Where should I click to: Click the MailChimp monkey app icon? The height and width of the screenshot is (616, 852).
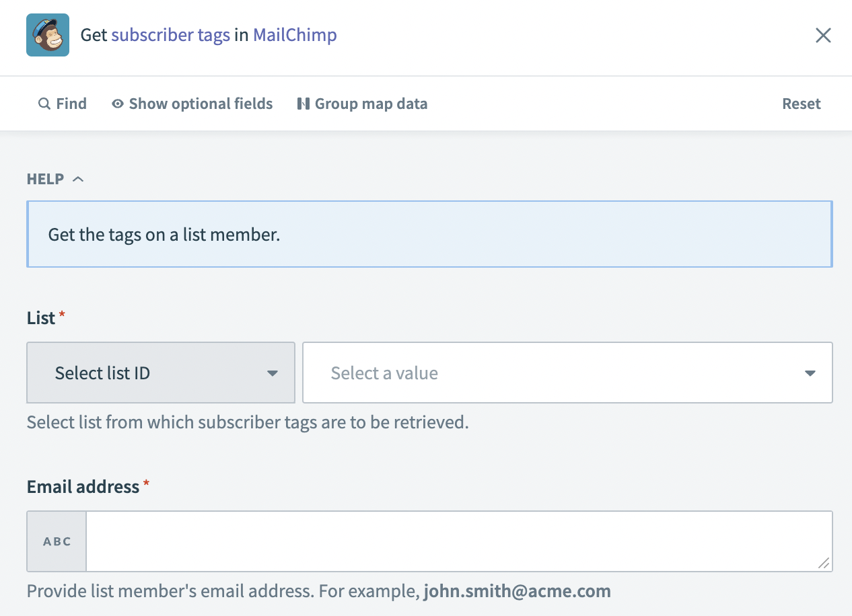click(x=47, y=34)
